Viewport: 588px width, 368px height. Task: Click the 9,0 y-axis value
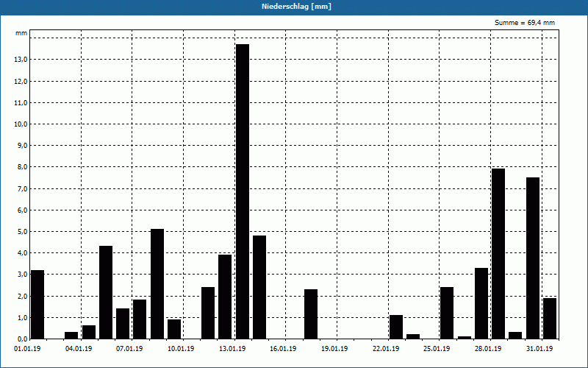pyautogui.click(x=22, y=145)
